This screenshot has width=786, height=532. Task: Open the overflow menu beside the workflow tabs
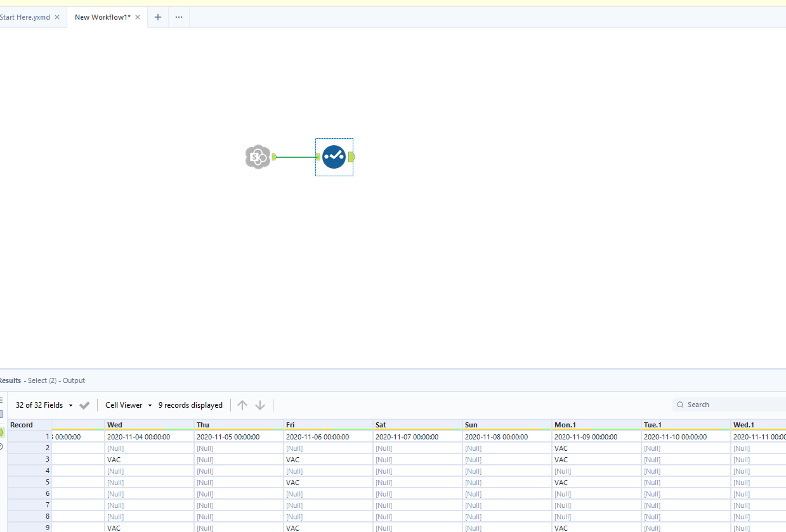pyautogui.click(x=178, y=17)
